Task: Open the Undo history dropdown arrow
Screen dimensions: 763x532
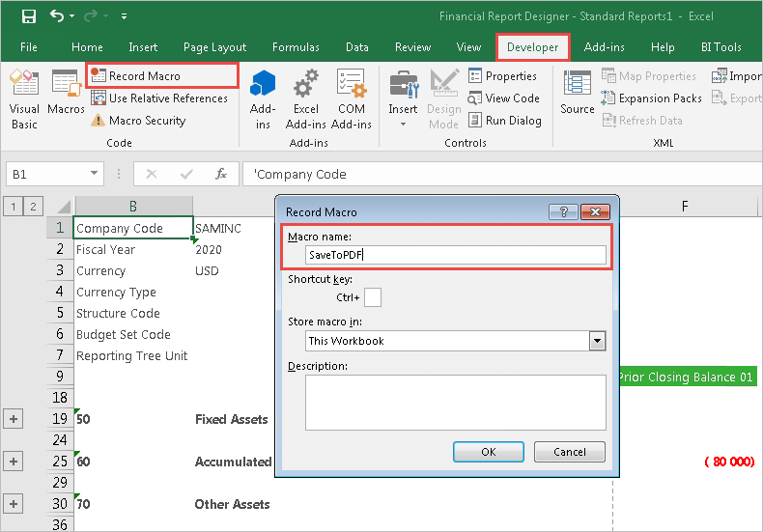Action: click(x=72, y=16)
